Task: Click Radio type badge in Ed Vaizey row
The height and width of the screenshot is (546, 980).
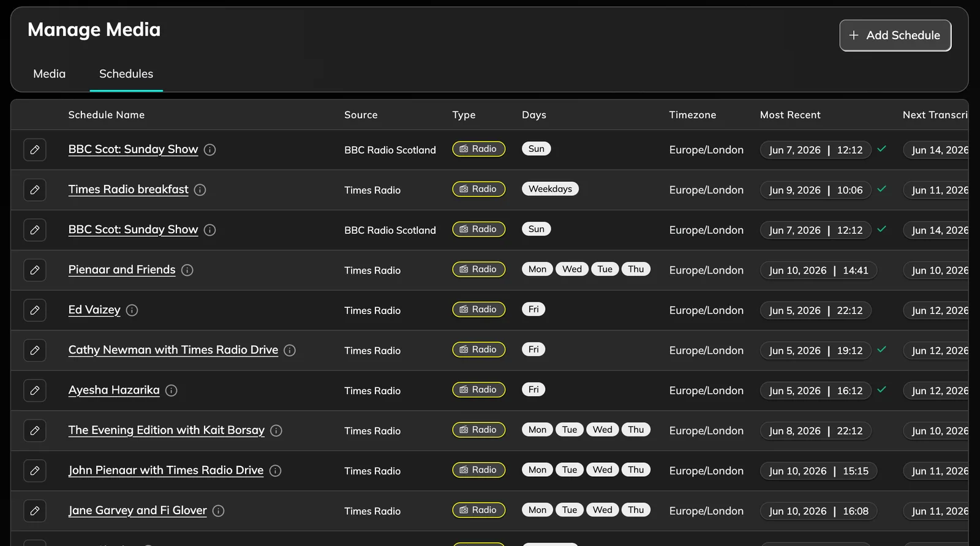Action: (478, 309)
